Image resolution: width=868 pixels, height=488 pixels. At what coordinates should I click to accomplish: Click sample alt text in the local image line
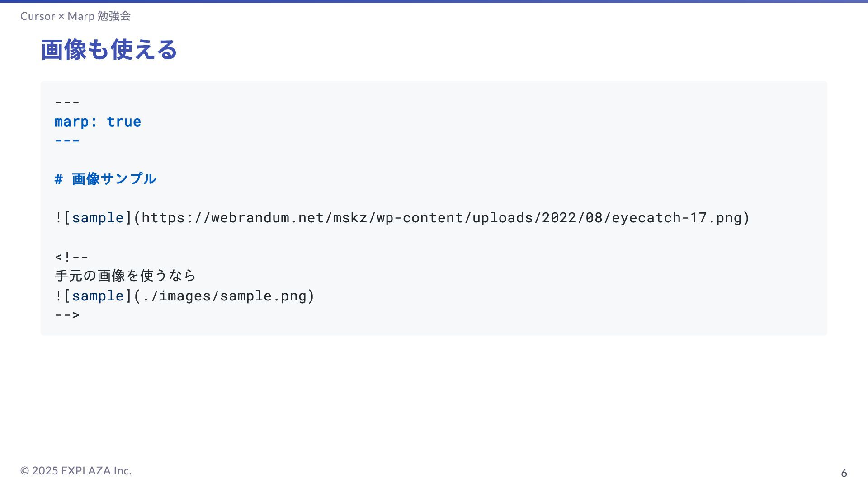(98, 296)
